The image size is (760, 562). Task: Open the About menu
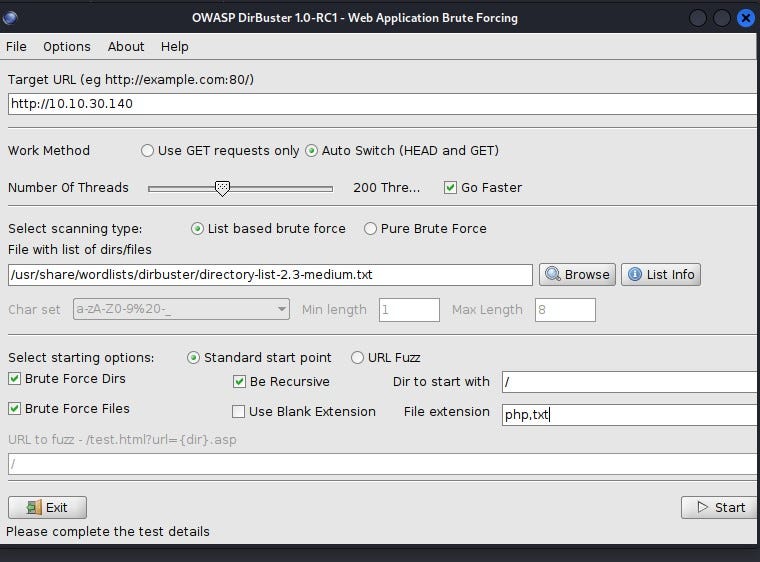(126, 47)
